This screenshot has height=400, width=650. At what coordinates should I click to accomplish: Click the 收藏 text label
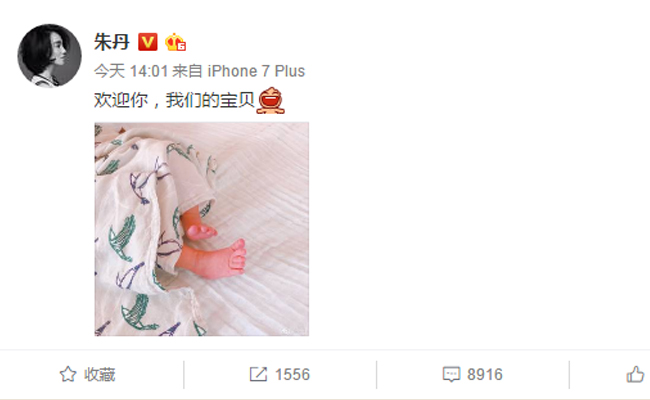(x=99, y=374)
